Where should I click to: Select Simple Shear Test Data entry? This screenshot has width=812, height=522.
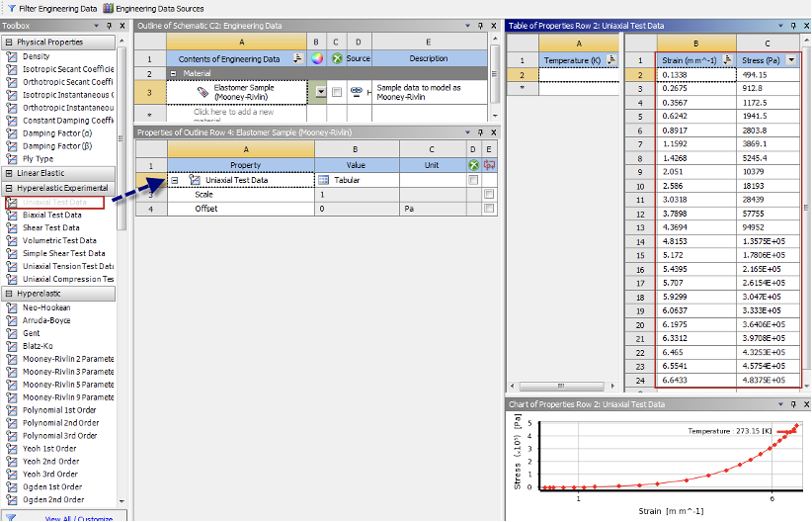63,253
